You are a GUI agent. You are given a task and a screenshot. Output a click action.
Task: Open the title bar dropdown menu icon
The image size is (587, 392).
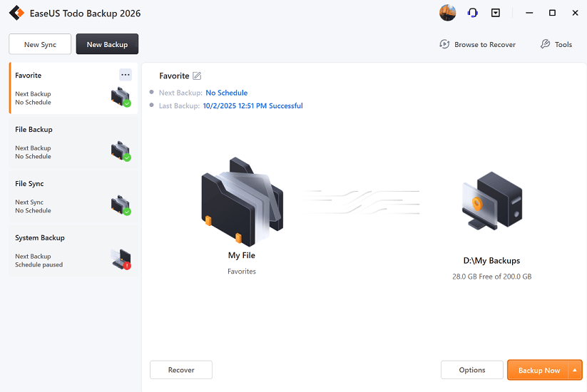(495, 13)
